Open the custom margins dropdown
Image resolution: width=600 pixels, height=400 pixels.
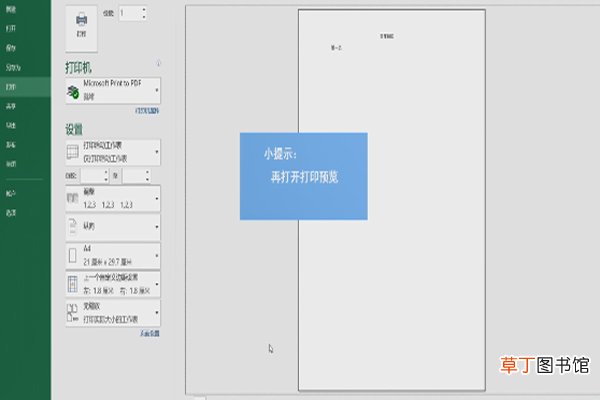pos(113,284)
